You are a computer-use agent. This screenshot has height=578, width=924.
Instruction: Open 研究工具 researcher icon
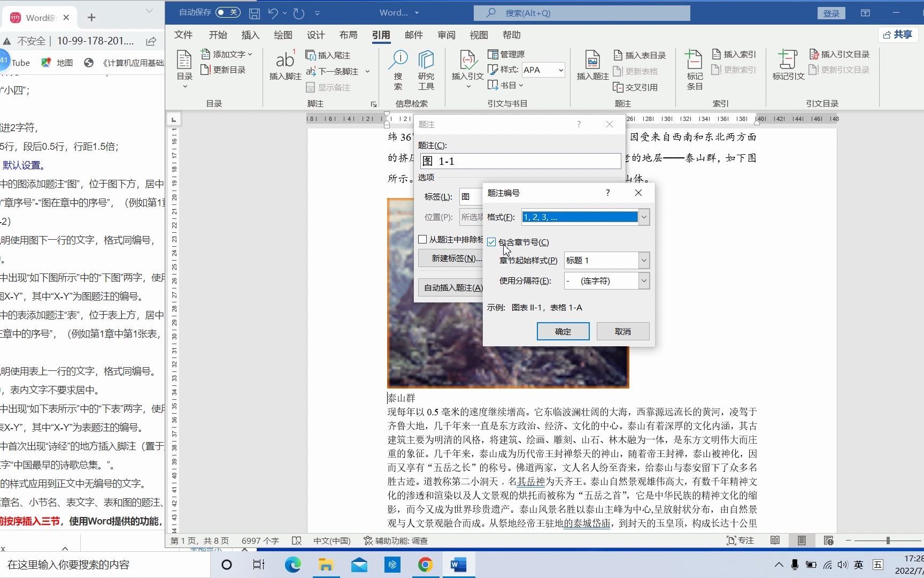click(x=426, y=70)
